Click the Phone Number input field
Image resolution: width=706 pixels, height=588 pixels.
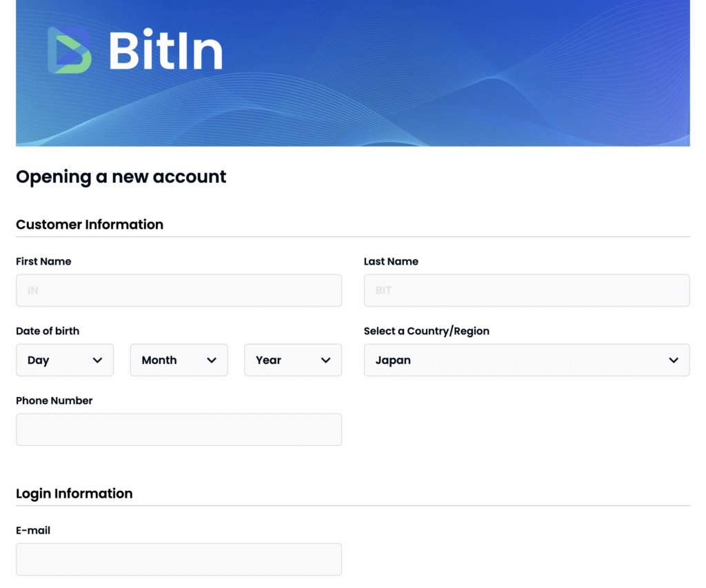179,429
